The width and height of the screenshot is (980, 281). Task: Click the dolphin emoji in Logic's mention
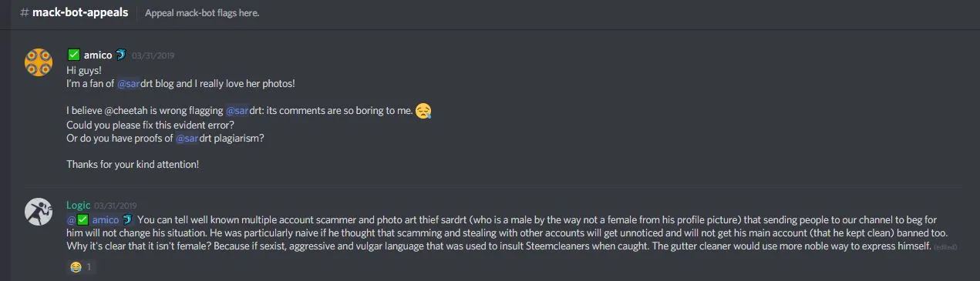click(127, 220)
